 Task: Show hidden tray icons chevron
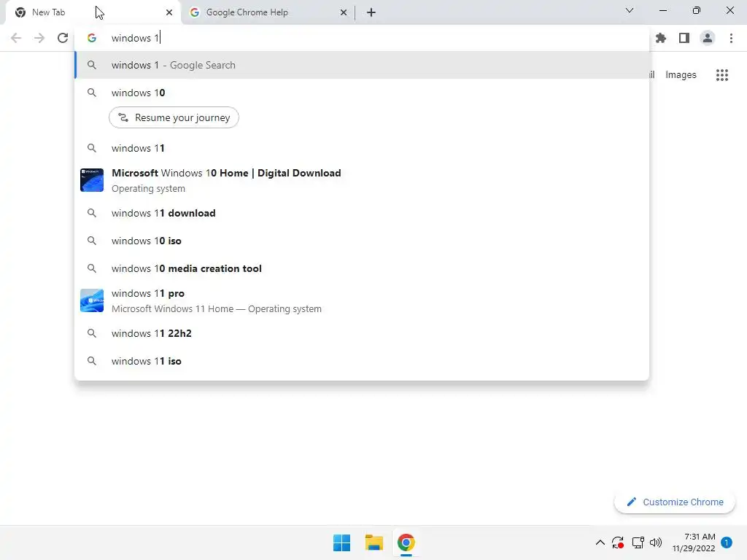(x=600, y=542)
